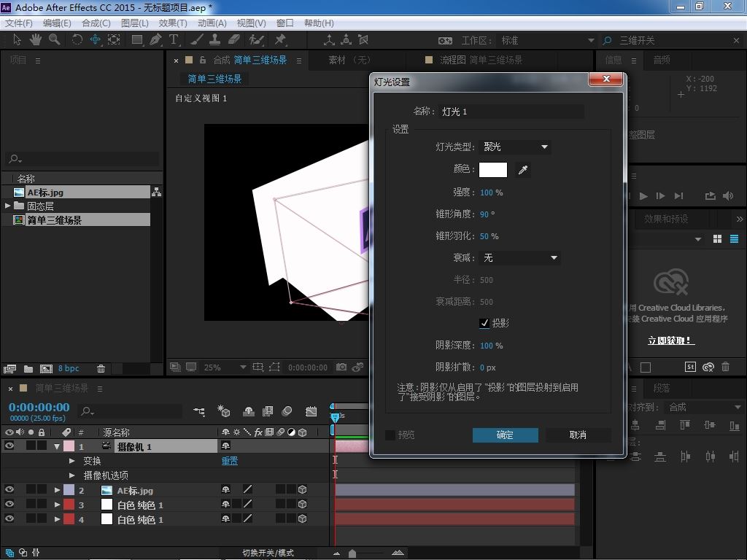
Task: Create a new folder in the Project panel
Action: click(28, 368)
